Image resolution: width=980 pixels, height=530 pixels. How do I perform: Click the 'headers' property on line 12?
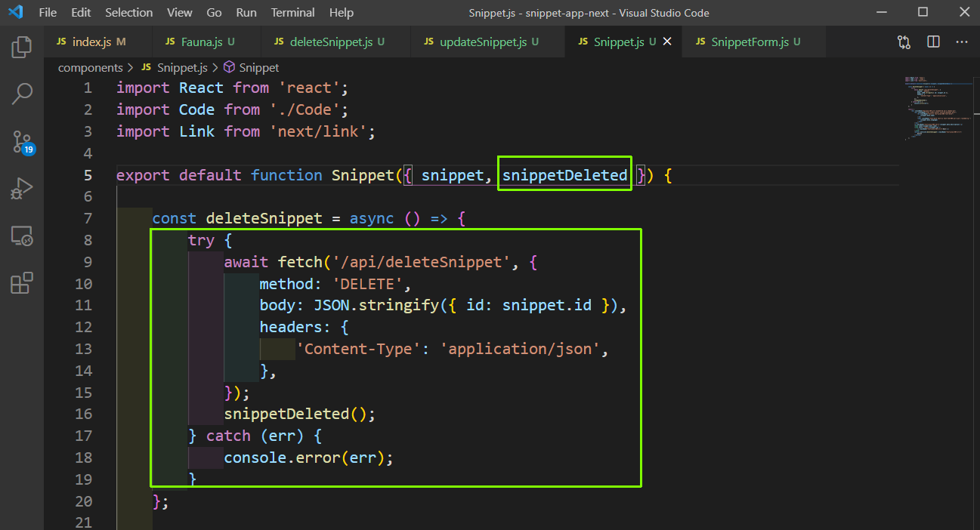(x=291, y=328)
